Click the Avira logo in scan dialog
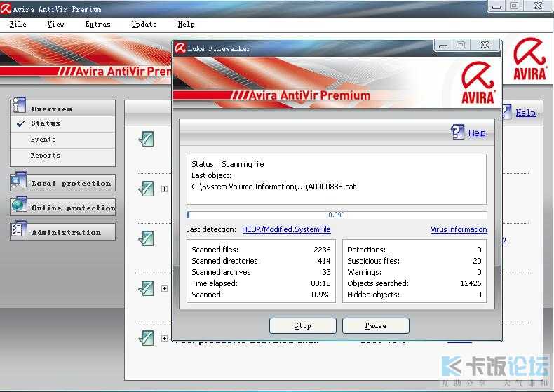 click(478, 83)
